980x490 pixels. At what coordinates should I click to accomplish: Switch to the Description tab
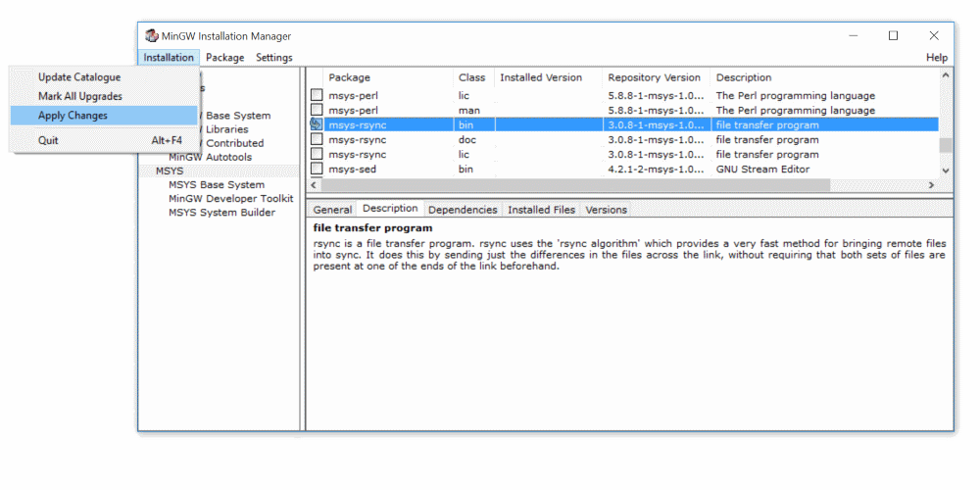(391, 209)
